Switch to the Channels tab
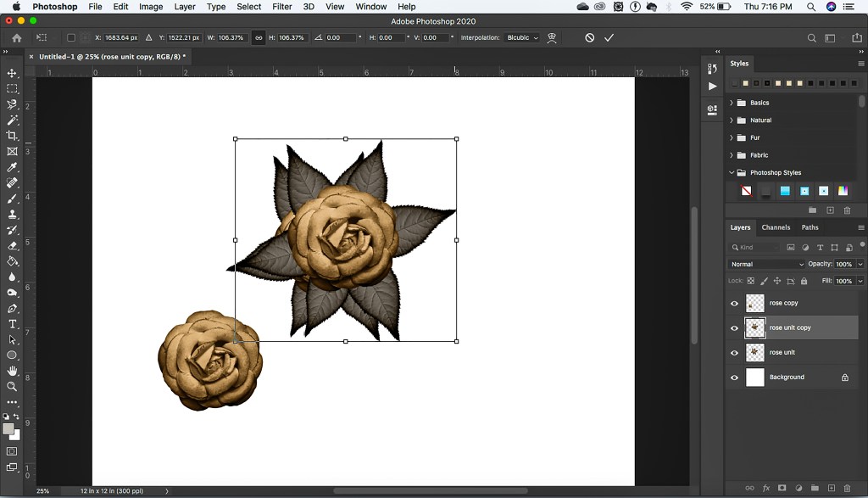This screenshot has width=868, height=498. point(776,227)
